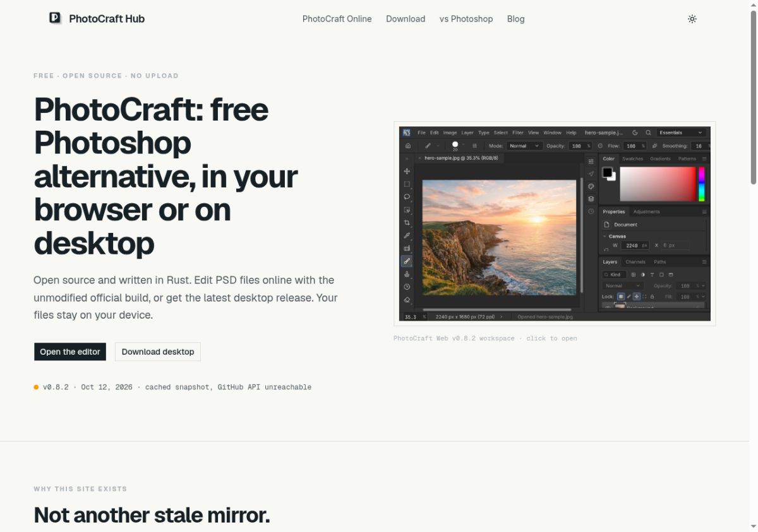
Task: Select the History Brush clock tool
Action: 407,287
